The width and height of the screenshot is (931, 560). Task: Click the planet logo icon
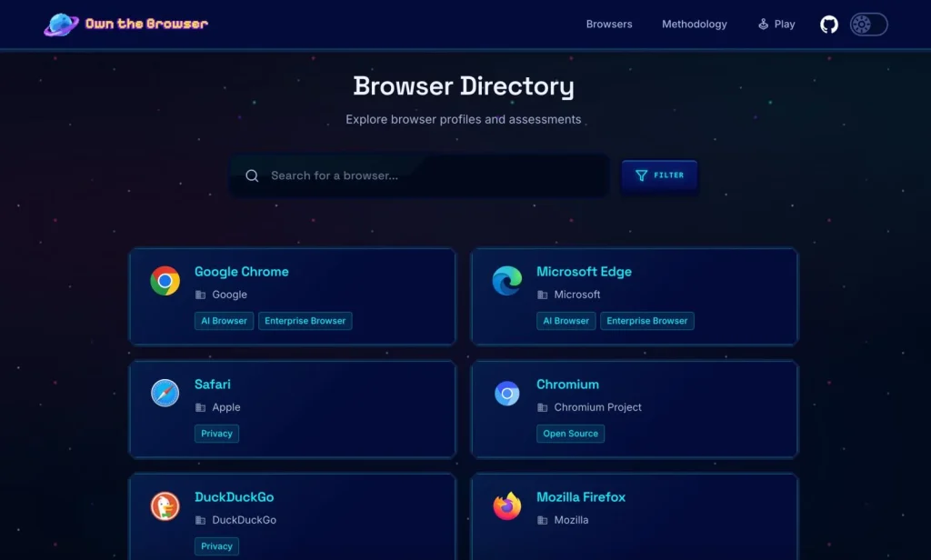[x=61, y=25]
